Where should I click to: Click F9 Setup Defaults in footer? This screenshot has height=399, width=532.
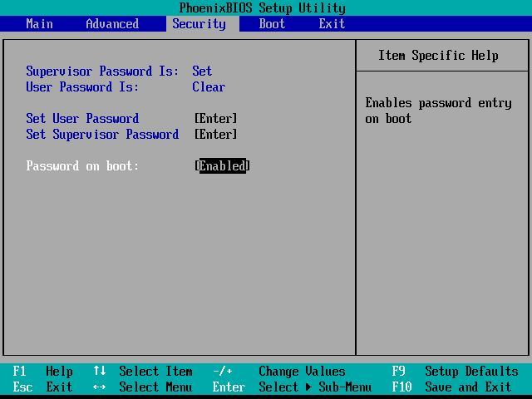pos(455,372)
